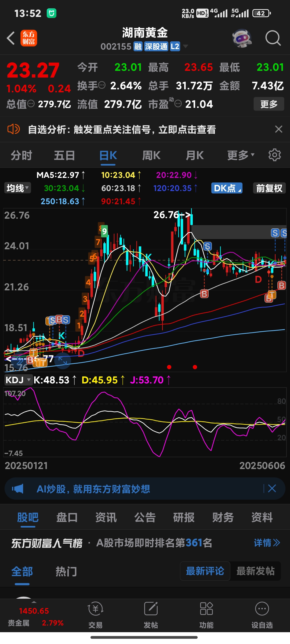The height and width of the screenshot is (644, 290).
Task: Open the 均线 indicator dropdown
Action: (17, 188)
